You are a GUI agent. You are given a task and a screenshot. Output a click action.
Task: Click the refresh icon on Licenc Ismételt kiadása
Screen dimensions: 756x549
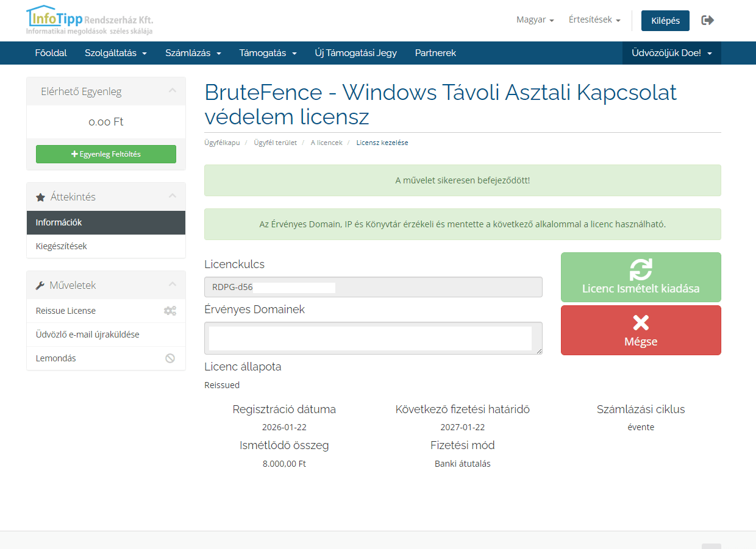coord(641,268)
